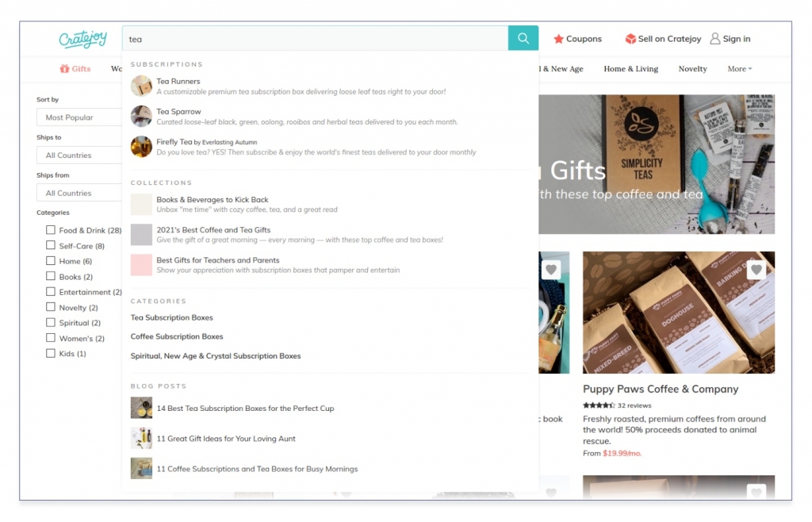The image size is (812, 522).
Task: Open Books & Beverages to Kick Back
Action: [331, 205]
